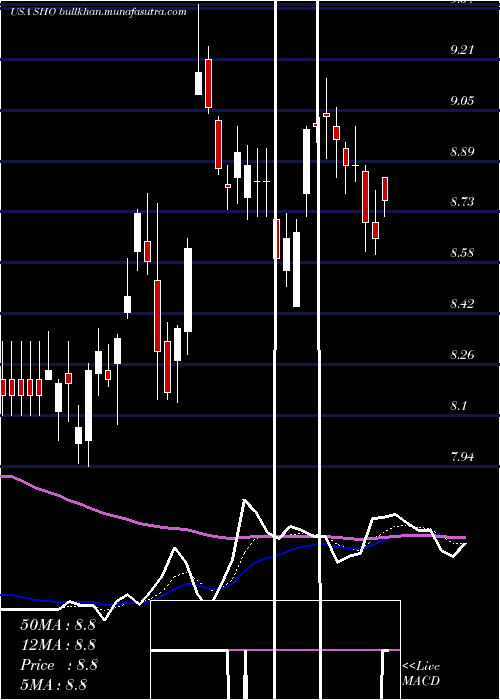500x700 pixels.
Task: Click the 8.89 price axis label
Action: pyautogui.click(x=462, y=151)
